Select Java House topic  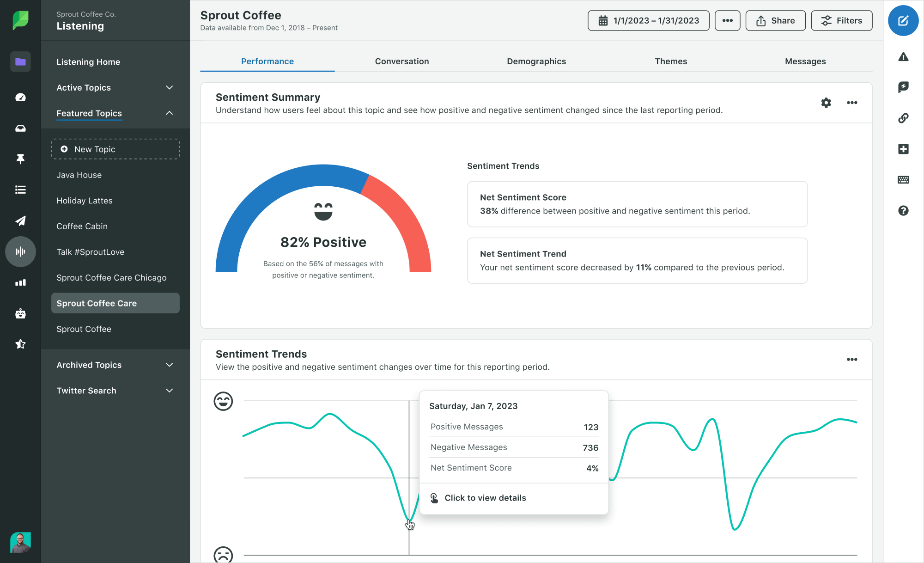[79, 174]
